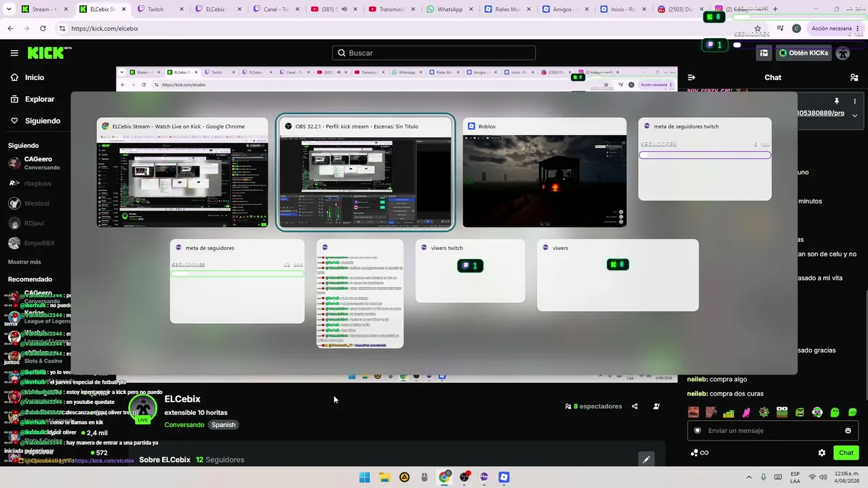868x488 pixels.
Task: Go to Explorar in sidebar
Action: tap(39, 99)
